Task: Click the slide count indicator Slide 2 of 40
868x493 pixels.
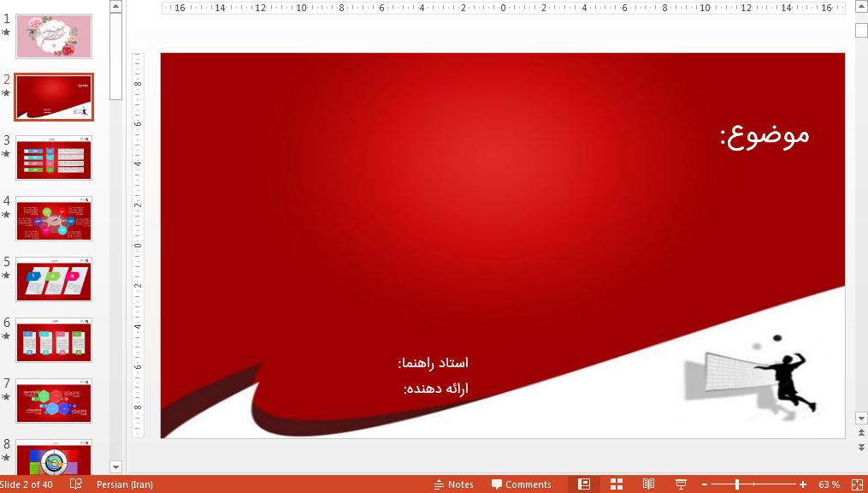Action: (26, 484)
